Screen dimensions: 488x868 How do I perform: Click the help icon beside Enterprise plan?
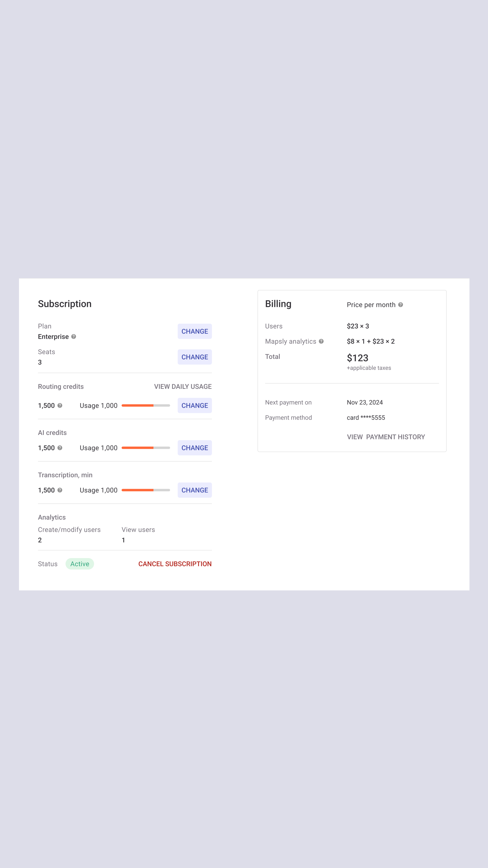point(74,337)
